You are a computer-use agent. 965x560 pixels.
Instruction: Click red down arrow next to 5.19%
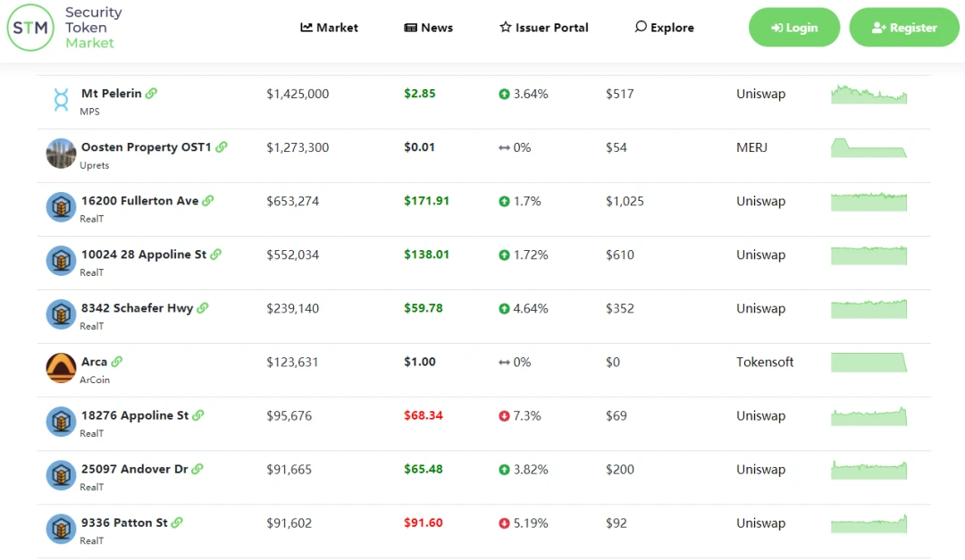click(504, 523)
